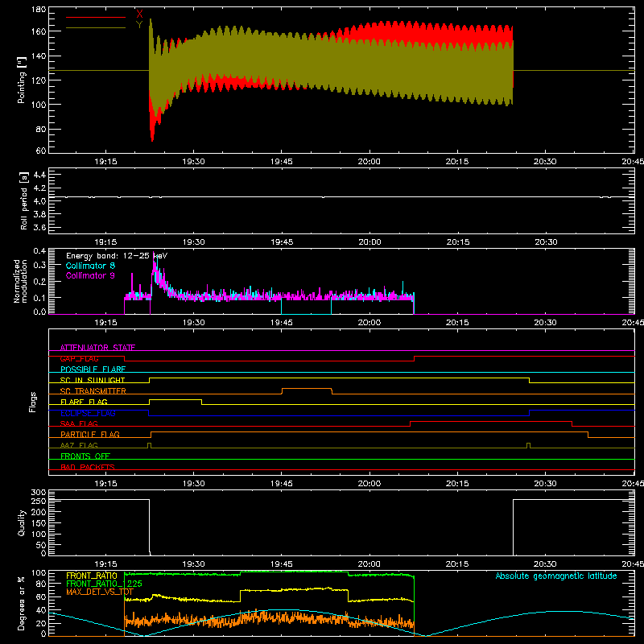Click the olive Y legend label
Image resolution: width=644 pixels, height=644 pixels.
139,25
